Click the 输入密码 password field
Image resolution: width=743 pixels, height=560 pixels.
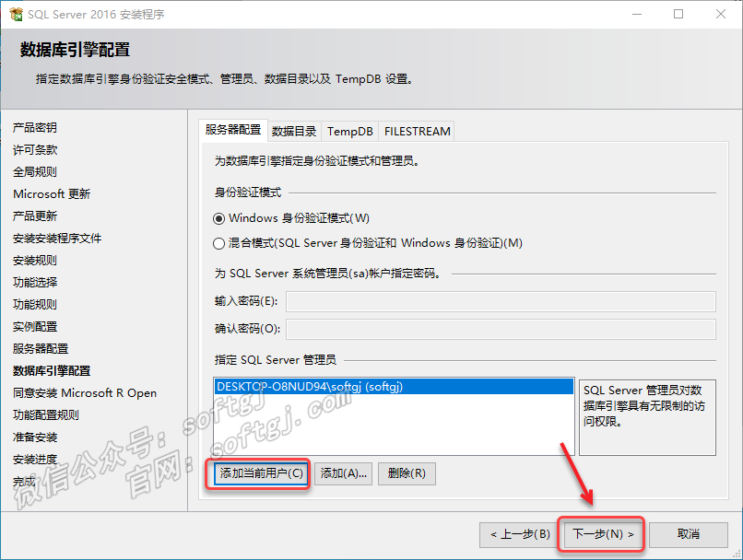[501, 301]
